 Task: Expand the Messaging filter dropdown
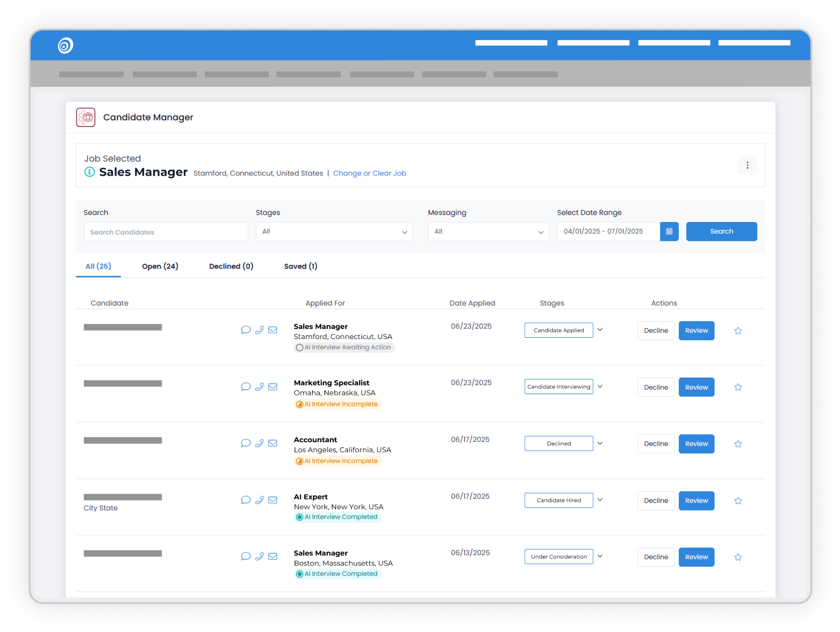point(488,231)
